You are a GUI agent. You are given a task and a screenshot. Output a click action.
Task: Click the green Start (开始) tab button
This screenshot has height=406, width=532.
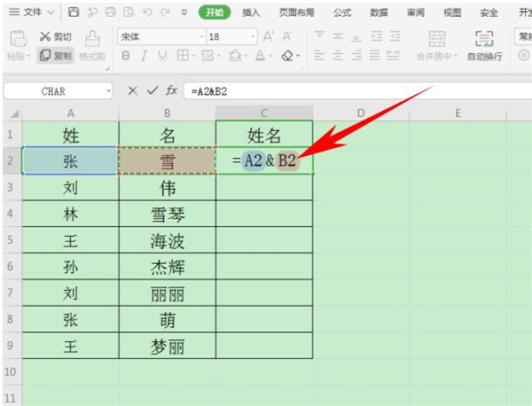tap(213, 12)
